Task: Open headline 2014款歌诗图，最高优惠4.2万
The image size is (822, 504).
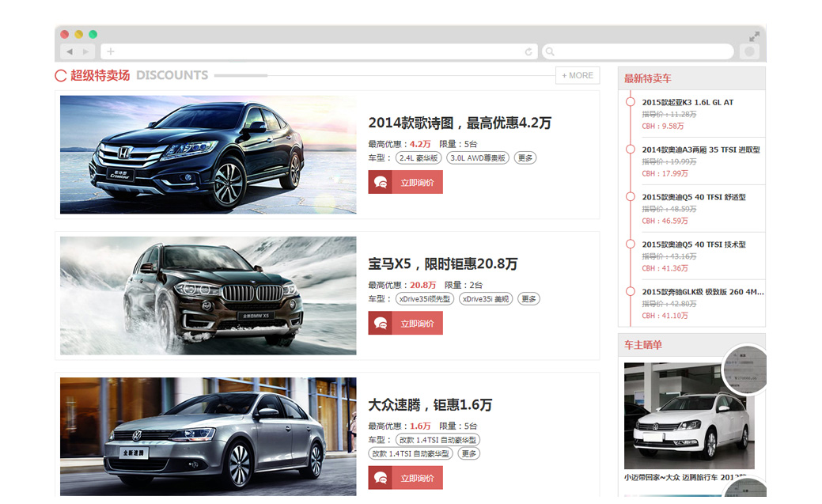Action: 460,123
